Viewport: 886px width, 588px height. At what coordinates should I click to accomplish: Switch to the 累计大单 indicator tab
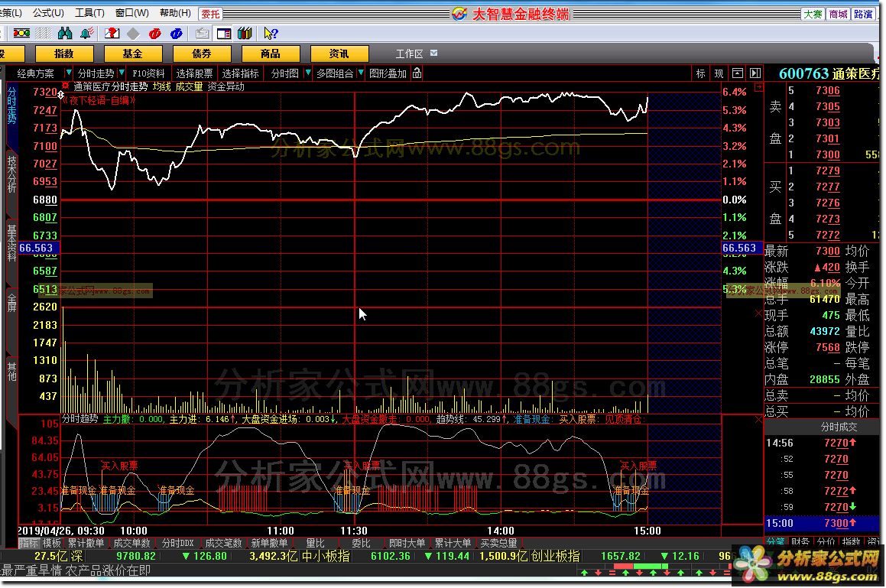tap(453, 543)
